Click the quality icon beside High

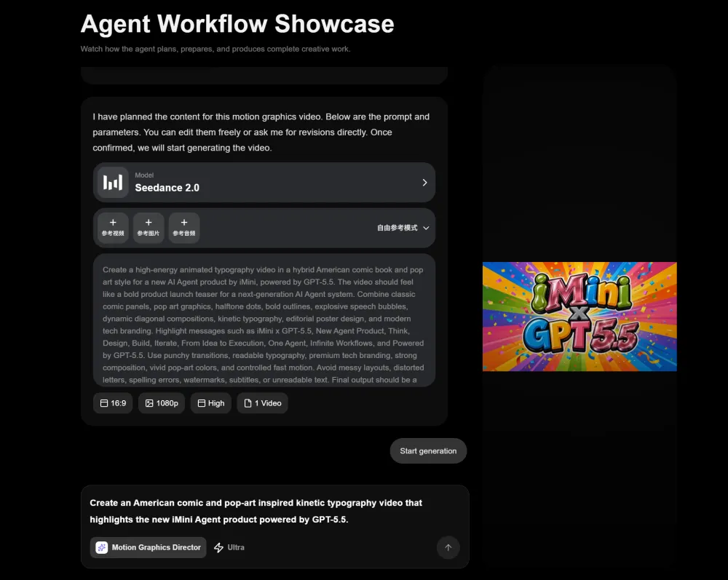click(x=202, y=403)
